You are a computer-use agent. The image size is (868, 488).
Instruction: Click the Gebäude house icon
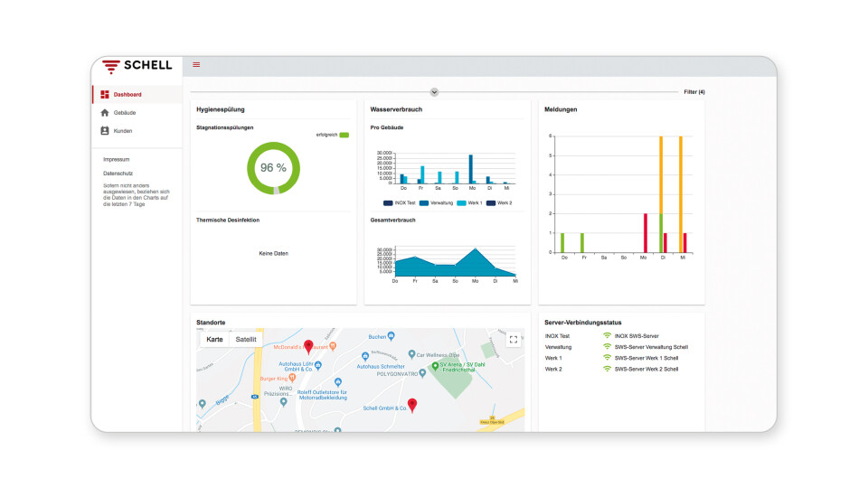[105, 113]
